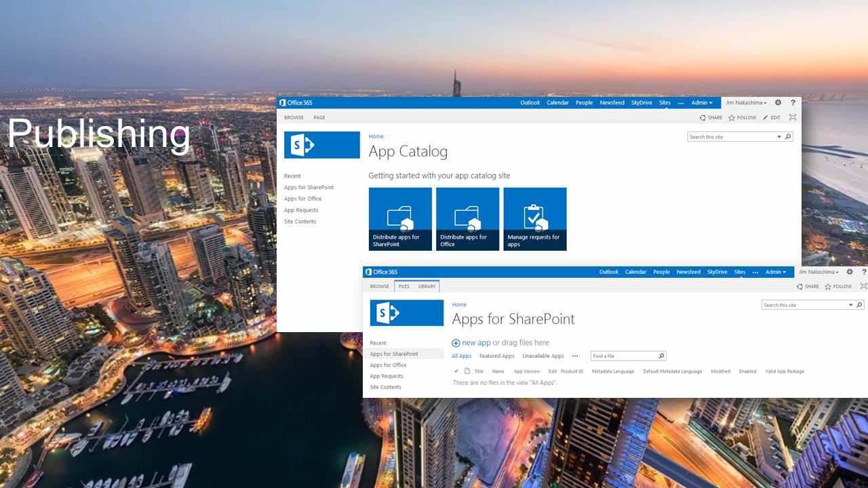
Task: Click SHARE in the App Catalog window
Action: (x=711, y=118)
